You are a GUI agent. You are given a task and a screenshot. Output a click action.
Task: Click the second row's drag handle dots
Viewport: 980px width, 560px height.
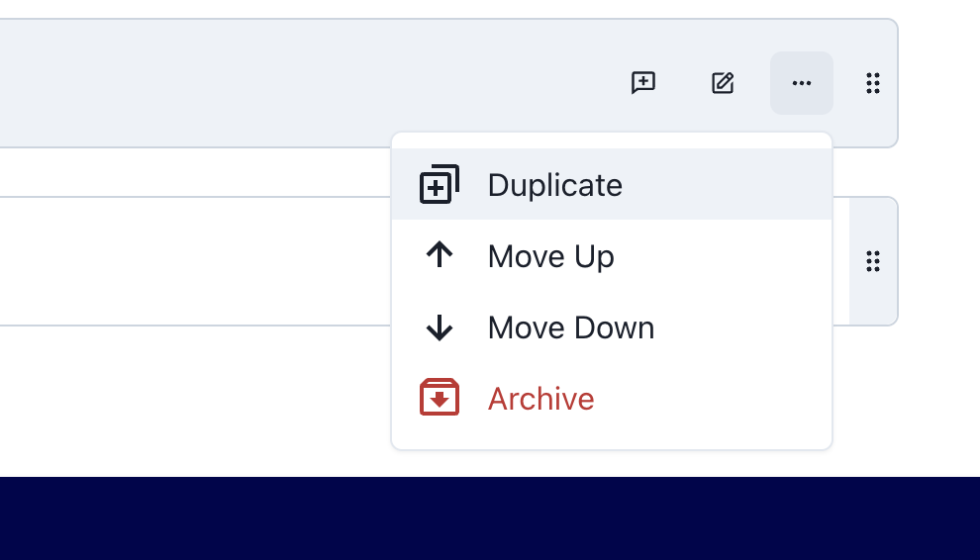[873, 261]
